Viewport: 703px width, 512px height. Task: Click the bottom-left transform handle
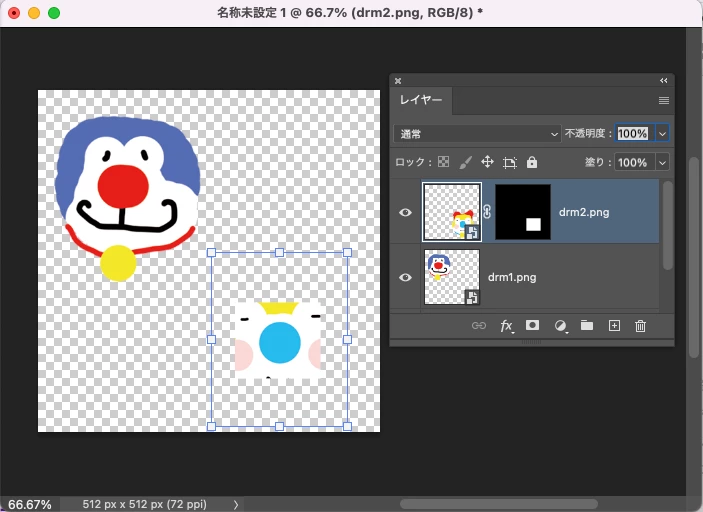(212, 426)
